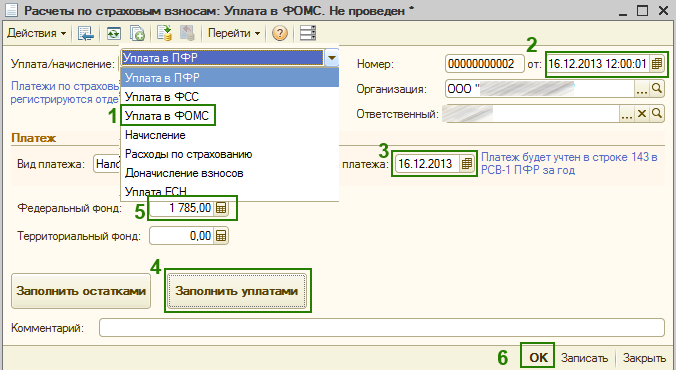Close the window with the title bar X
Screen dimensions: 676x370
pyautogui.click(x=663, y=11)
